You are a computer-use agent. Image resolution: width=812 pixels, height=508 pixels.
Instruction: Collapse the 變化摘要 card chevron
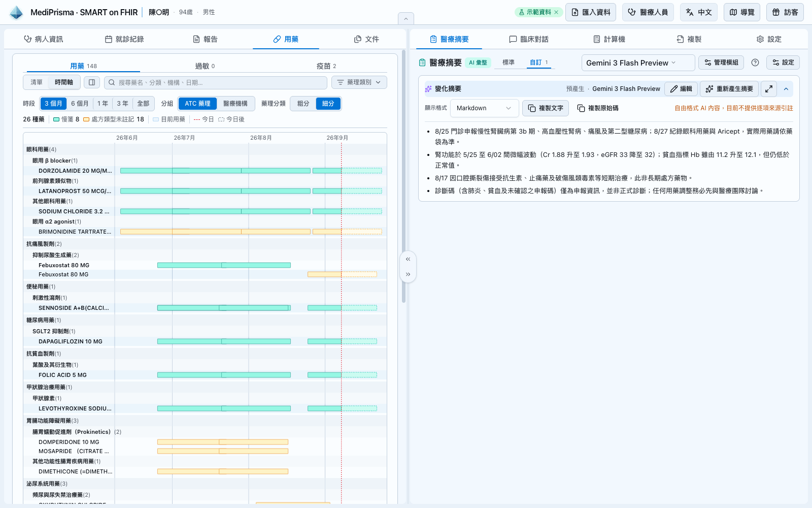coord(786,89)
